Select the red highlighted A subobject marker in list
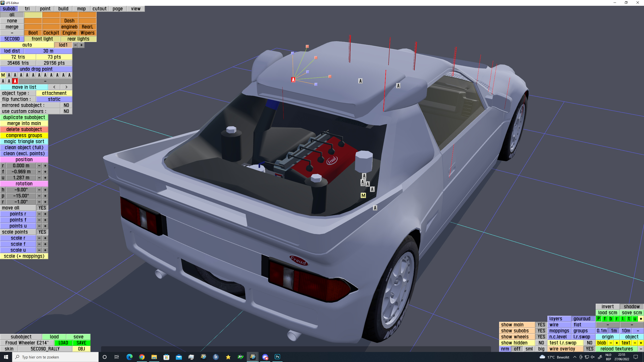The width and height of the screenshot is (644, 362). (15, 81)
